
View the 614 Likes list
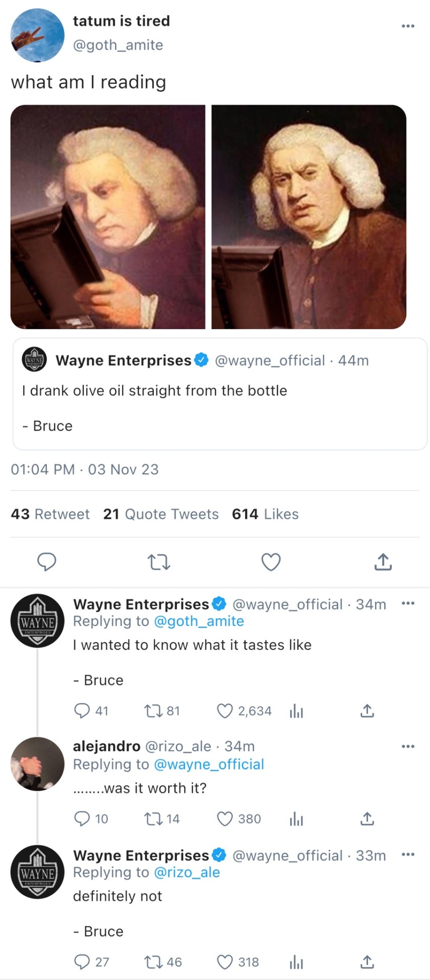tap(265, 514)
